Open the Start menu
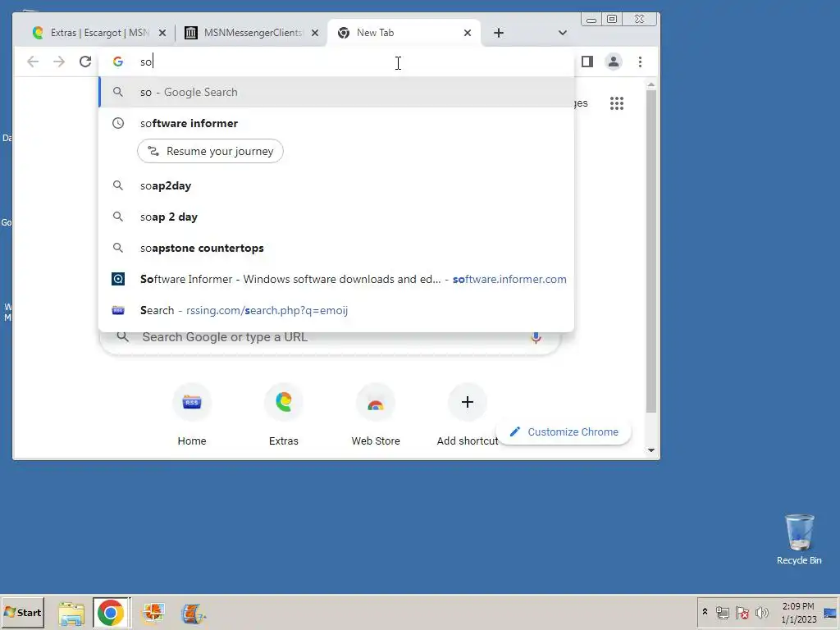Viewport: 840px width, 630px height. coord(22,612)
